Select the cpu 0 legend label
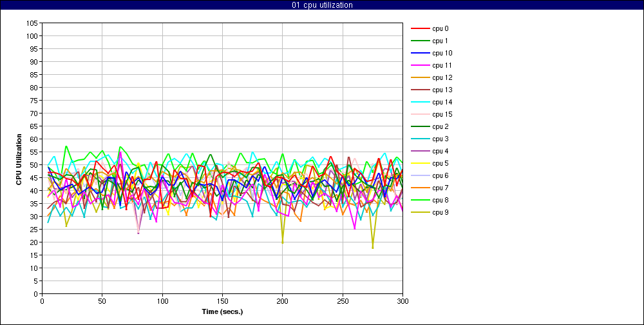644x325 pixels. pyautogui.click(x=440, y=29)
